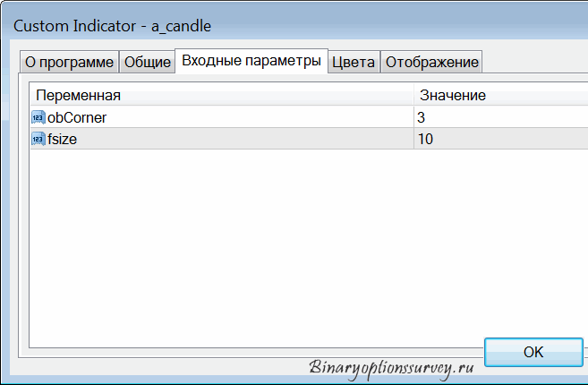Switch to the Общие tab
This screenshot has height=385, width=588.
[148, 62]
